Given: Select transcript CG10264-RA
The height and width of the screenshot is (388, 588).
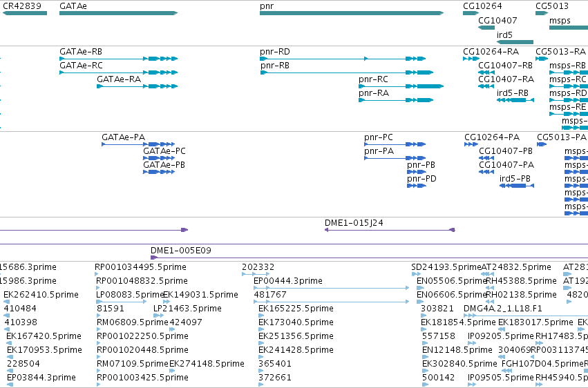Looking at the screenshot, I should pyautogui.click(x=471, y=59).
